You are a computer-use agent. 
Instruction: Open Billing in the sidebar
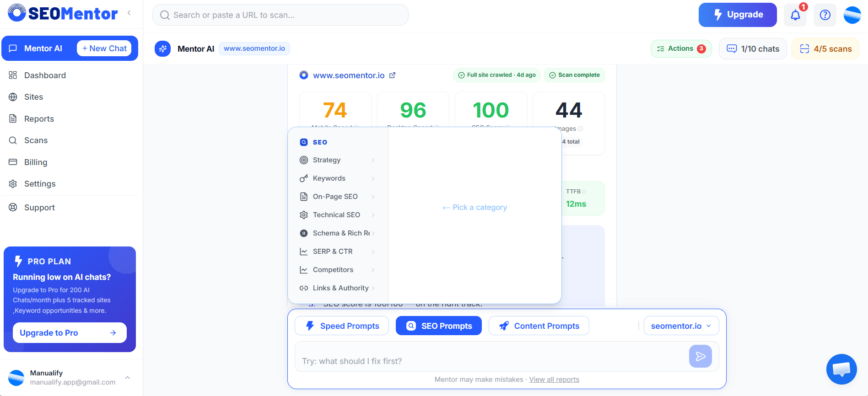point(70,162)
